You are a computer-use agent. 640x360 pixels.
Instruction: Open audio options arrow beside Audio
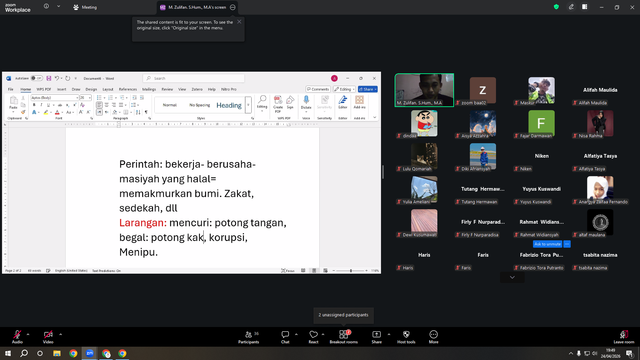28,334
